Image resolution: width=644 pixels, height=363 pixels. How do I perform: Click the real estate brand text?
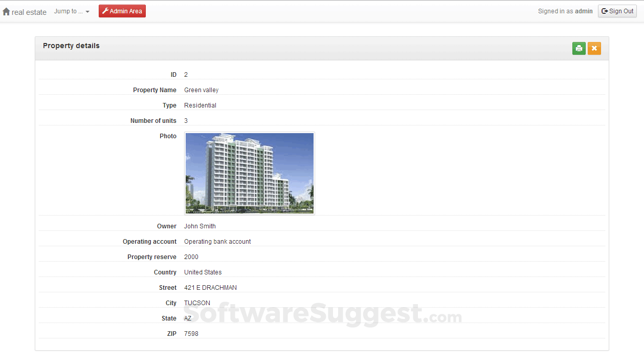pyautogui.click(x=29, y=12)
